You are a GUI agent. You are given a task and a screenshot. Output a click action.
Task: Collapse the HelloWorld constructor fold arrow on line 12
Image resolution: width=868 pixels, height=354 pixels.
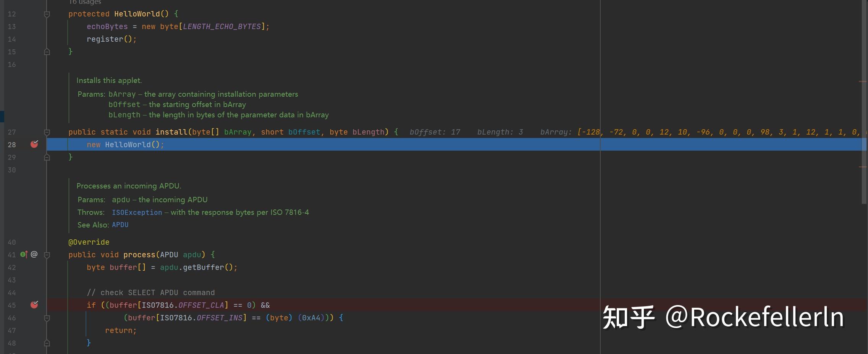[x=47, y=14]
